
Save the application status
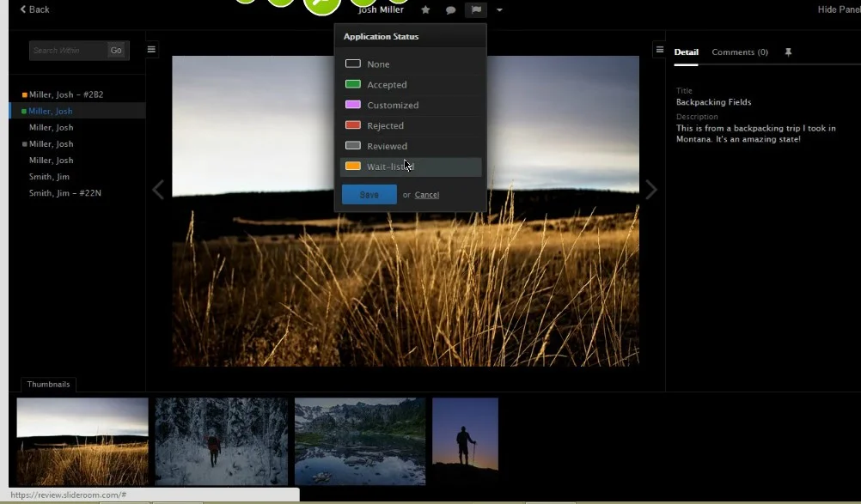pos(369,195)
